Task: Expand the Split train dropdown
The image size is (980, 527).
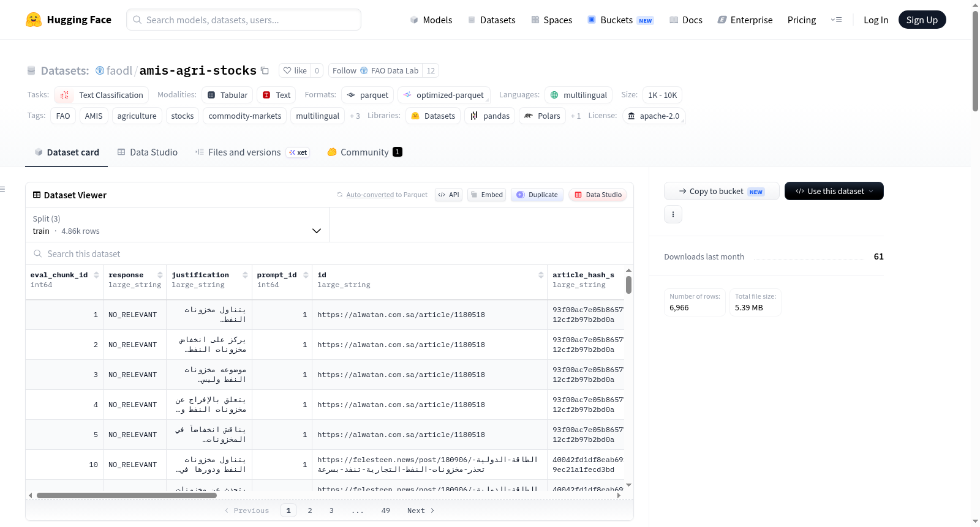Action: coord(177,225)
